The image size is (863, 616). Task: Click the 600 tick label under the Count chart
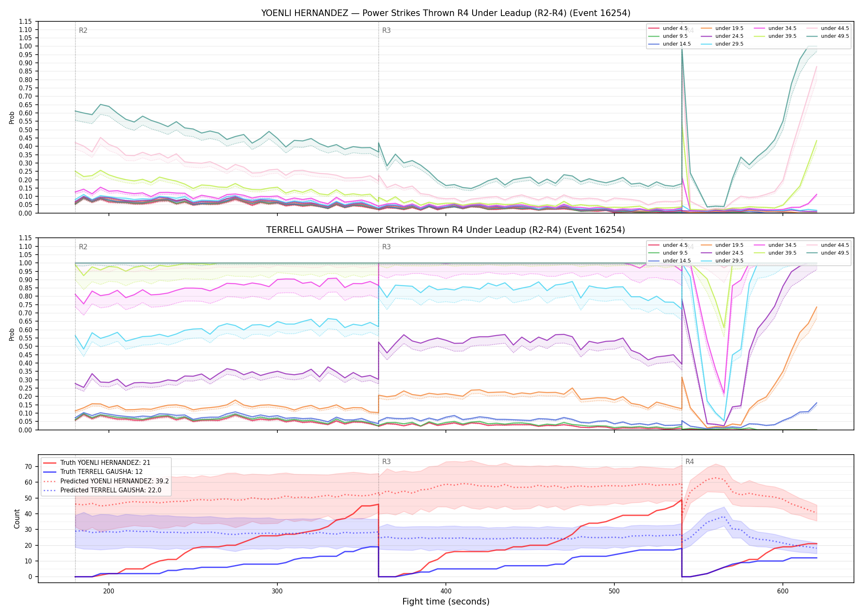(x=783, y=591)
